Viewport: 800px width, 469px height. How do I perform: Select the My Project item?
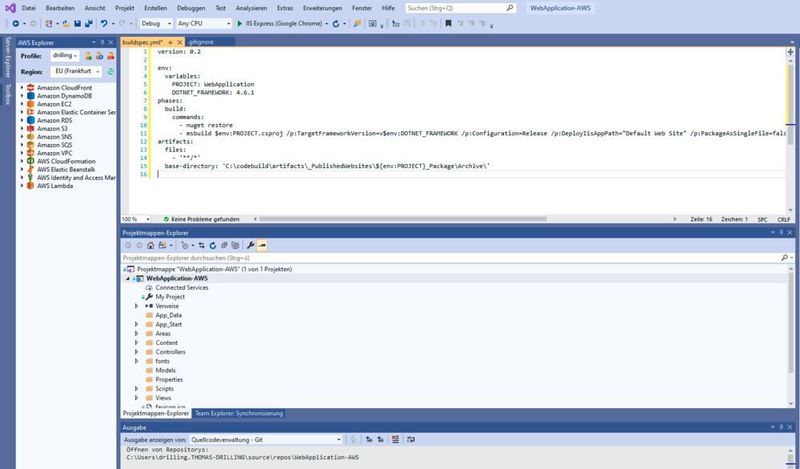(x=170, y=297)
